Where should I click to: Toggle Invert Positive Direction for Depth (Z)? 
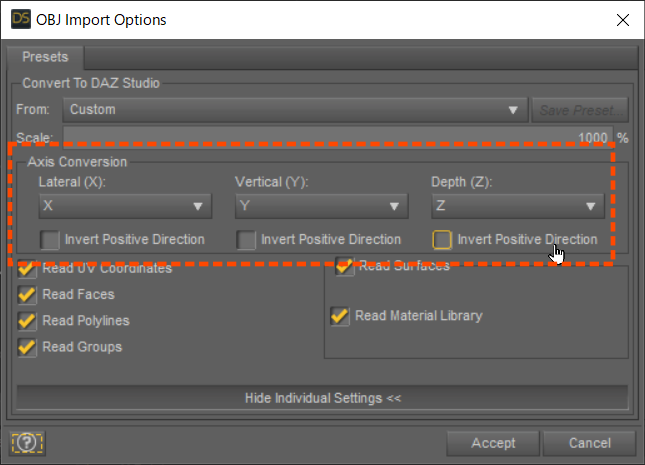coord(442,240)
